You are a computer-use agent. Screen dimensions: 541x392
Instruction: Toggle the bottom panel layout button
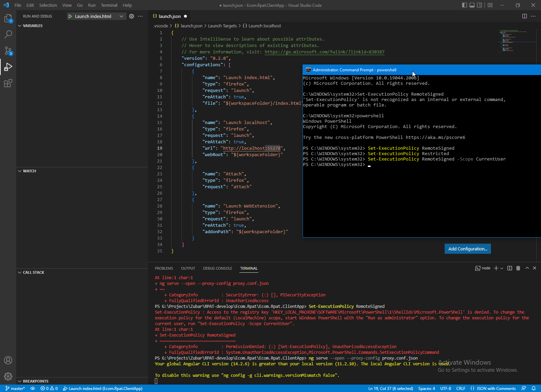click(472, 5)
